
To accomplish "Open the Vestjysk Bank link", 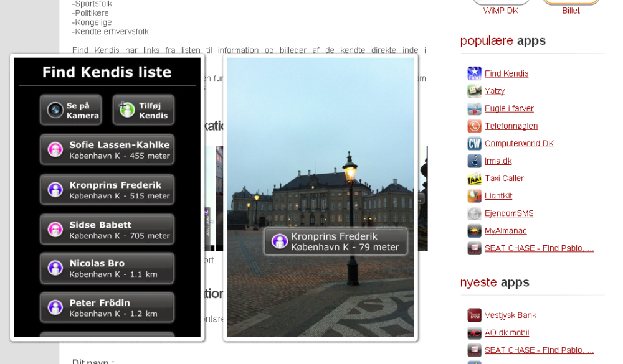I will [x=510, y=315].
